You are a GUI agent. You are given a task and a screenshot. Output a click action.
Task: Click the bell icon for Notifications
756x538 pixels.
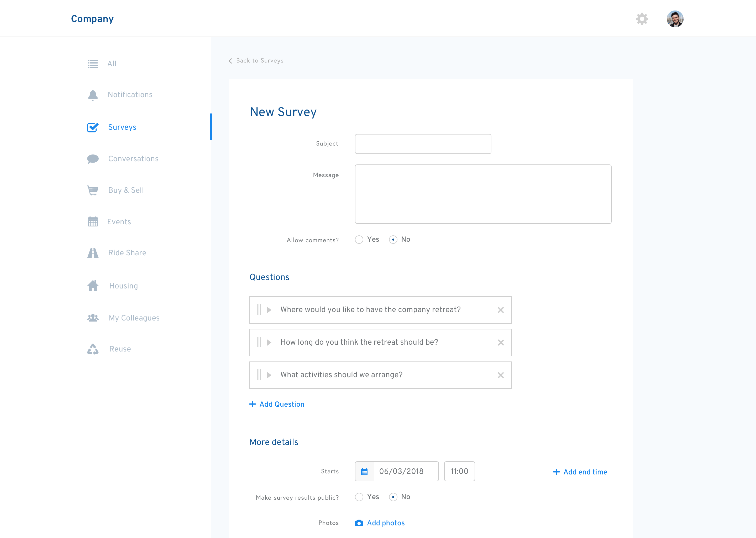tap(93, 95)
